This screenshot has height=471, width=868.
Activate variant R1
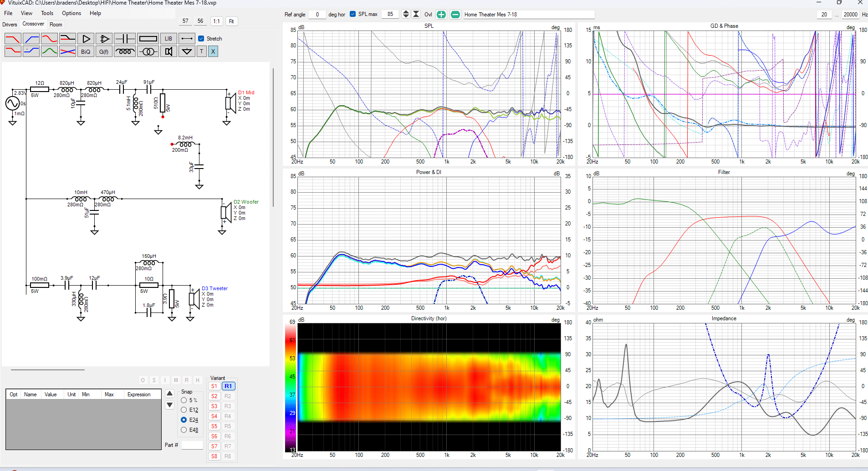tap(228, 386)
